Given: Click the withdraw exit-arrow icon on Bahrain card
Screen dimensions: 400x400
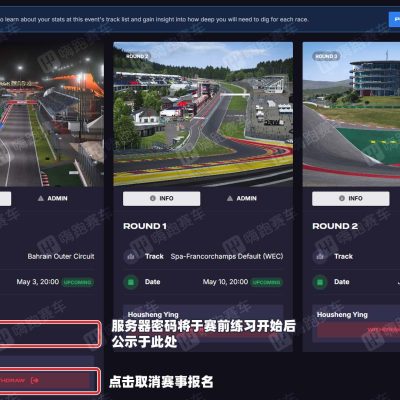Looking at the screenshot, I should 35,380.
